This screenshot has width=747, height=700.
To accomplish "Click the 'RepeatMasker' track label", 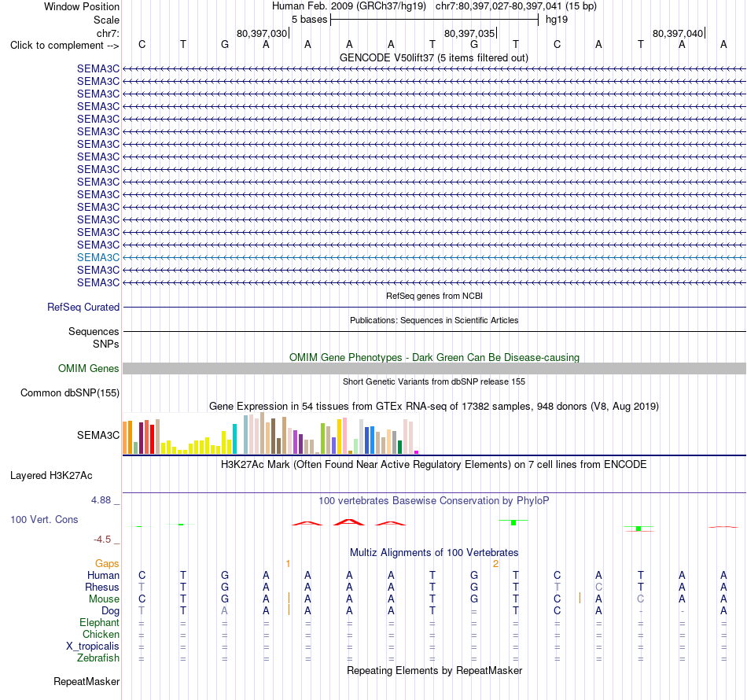I will tap(86, 682).
